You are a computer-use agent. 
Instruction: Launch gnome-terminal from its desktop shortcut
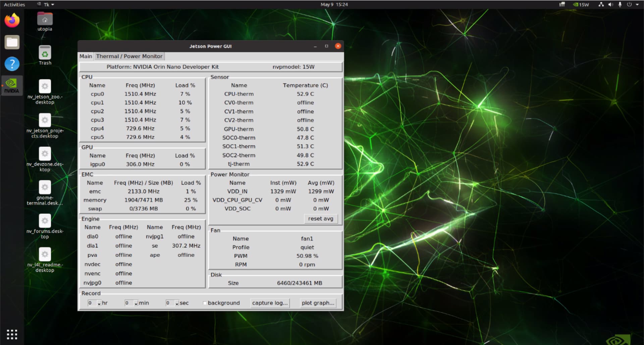click(45, 187)
